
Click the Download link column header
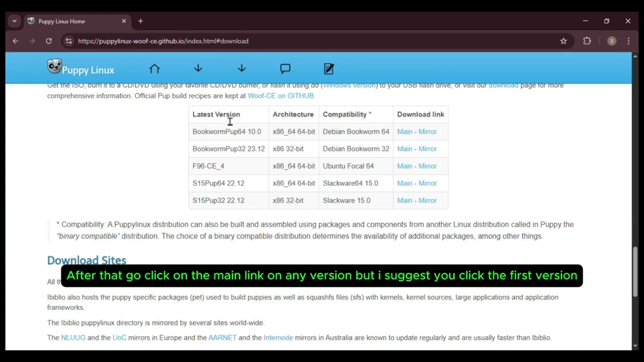(x=421, y=114)
